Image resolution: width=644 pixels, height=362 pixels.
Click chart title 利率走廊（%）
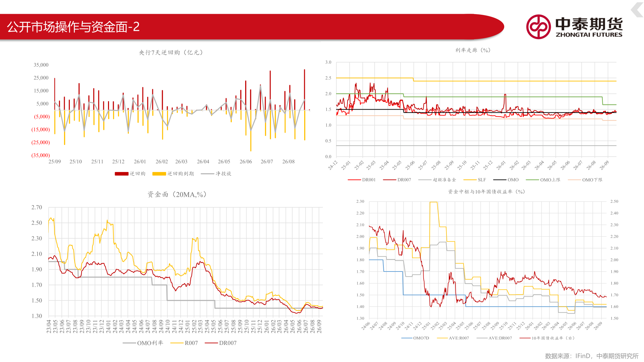(x=473, y=50)
